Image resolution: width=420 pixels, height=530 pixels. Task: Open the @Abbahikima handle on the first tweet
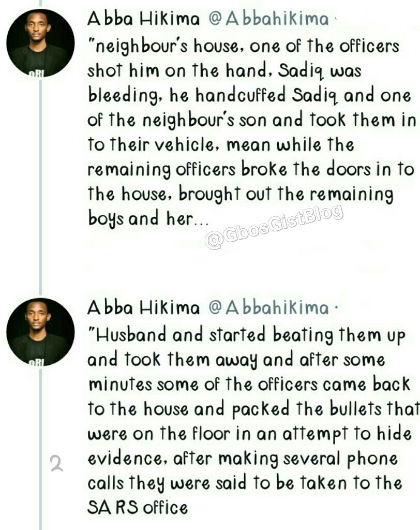268,18
